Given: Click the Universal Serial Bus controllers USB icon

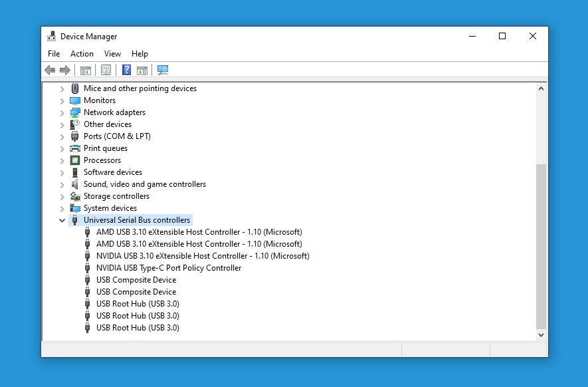Looking at the screenshot, I should click(x=75, y=220).
